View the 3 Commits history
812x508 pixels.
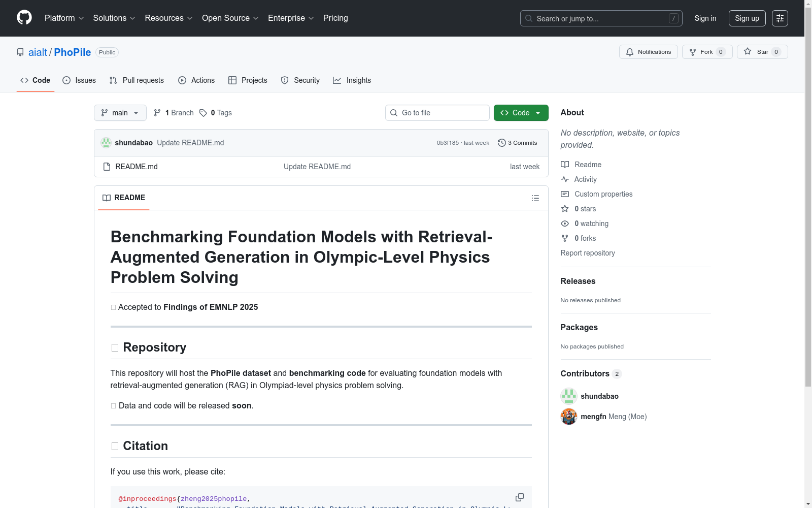point(518,143)
